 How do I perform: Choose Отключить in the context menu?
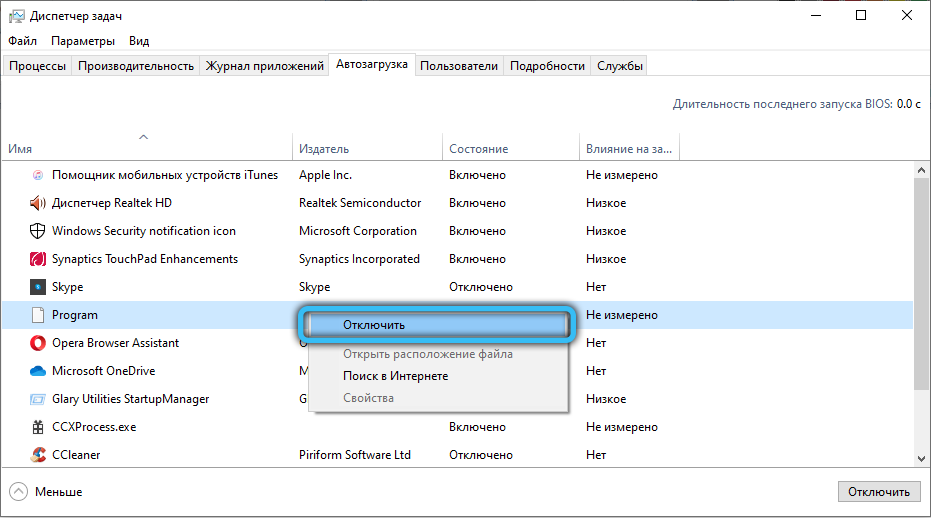tap(373, 325)
